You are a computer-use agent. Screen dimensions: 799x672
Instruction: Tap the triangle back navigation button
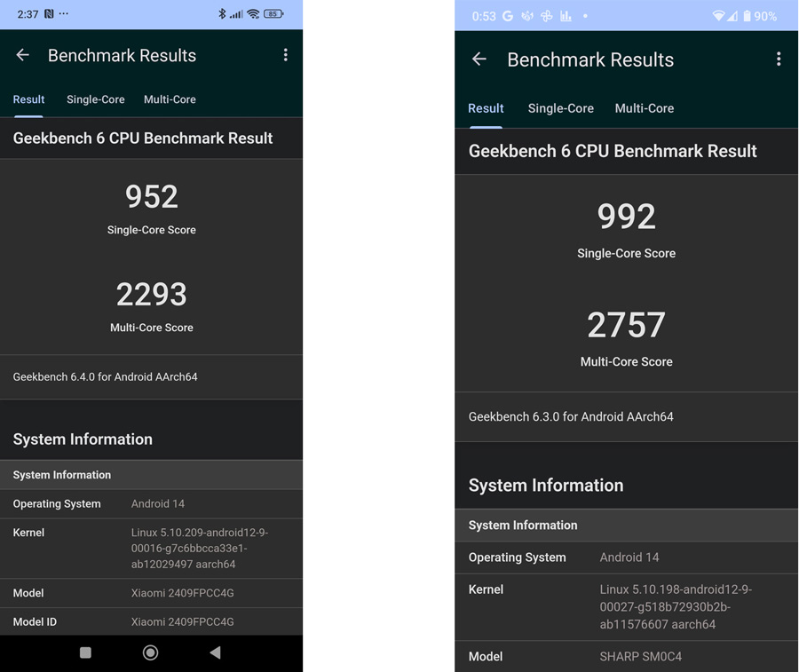point(215,652)
